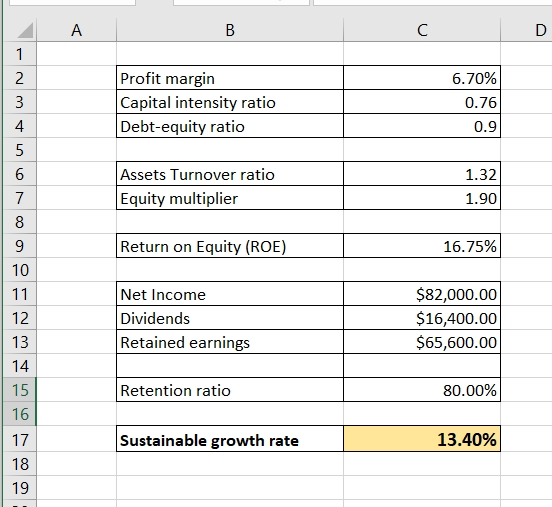Click the 1.32 turnover value
This screenshot has width=552, height=507.
(x=422, y=174)
